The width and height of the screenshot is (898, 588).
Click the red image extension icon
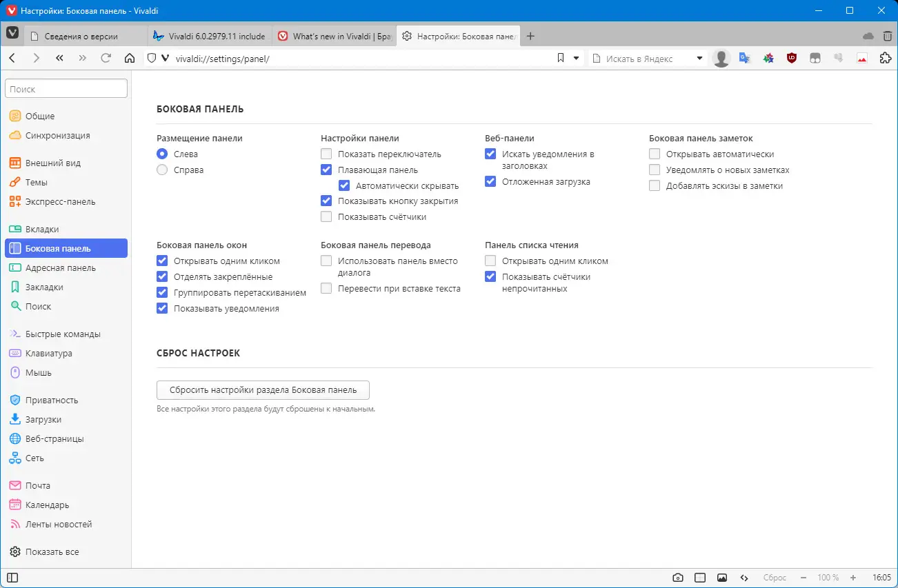click(862, 59)
